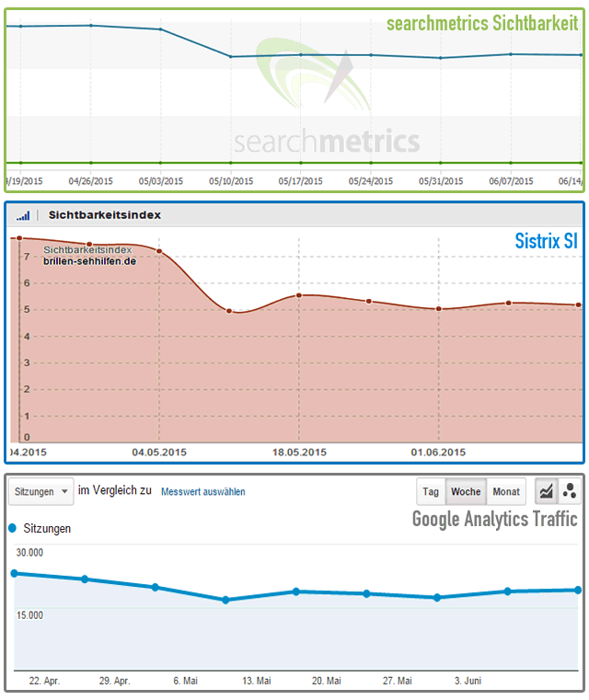Image resolution: width=589 pixels, height=700 pixels.
Task: Click the searchmetrics data point at 06/07/2015
Action: (x=511, y=54)
